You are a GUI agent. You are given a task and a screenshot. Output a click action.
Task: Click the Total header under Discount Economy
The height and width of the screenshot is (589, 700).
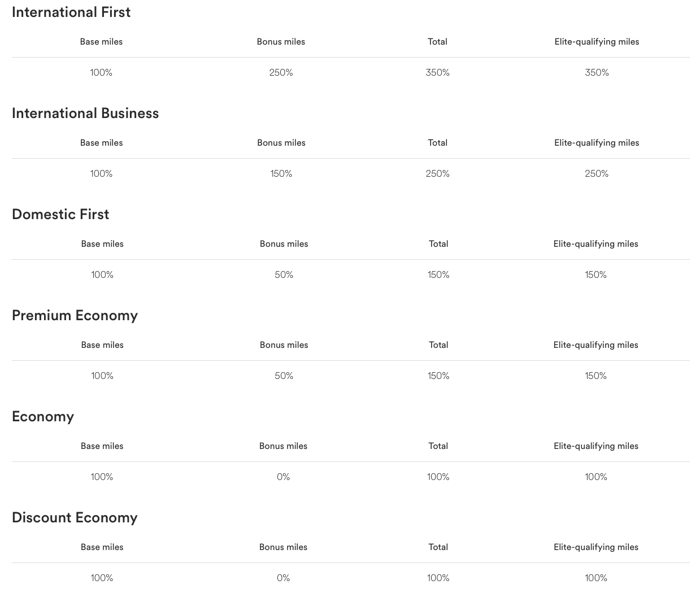tap(438, 547)
